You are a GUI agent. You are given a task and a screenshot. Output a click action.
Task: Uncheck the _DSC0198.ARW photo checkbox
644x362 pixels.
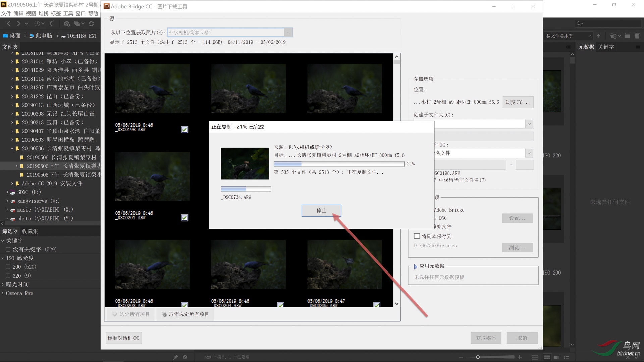184,130
